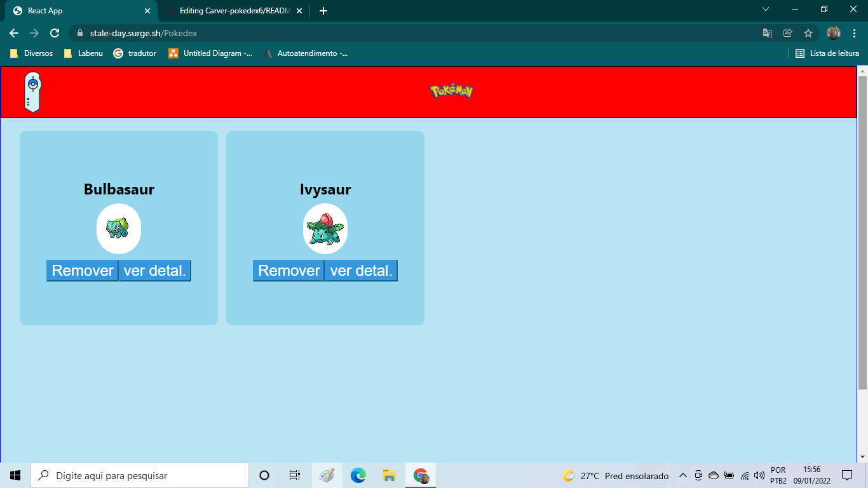Open the volume speaker tray icon

759,475
